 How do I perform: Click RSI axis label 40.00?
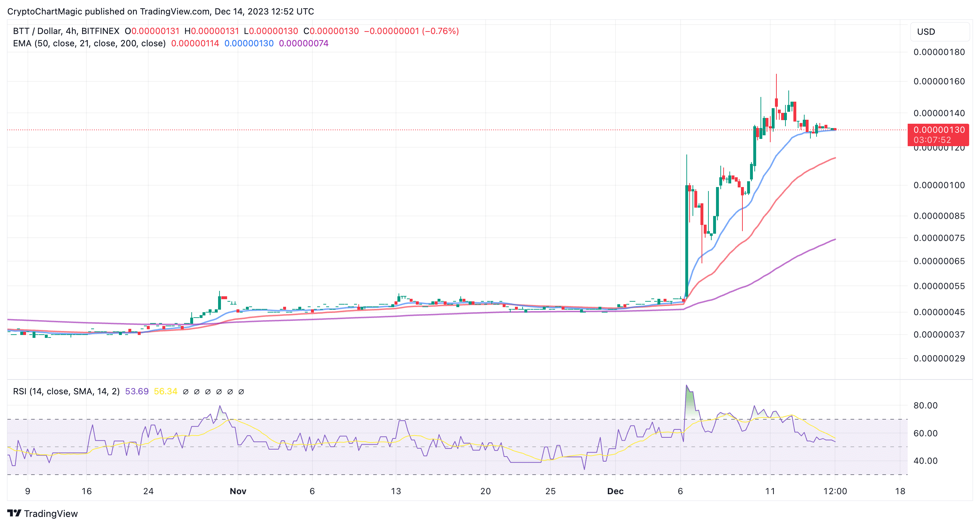[x=926, y=461]
